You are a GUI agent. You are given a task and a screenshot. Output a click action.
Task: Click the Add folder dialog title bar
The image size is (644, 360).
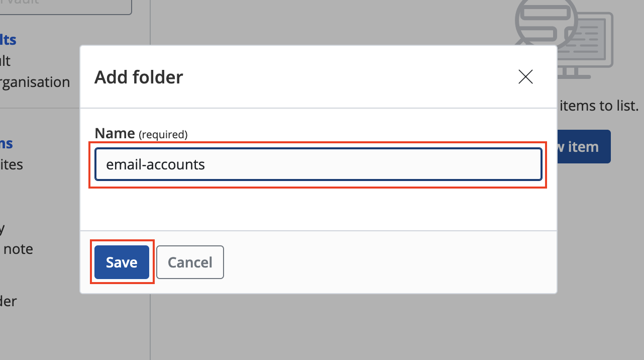tap(138, 77)
